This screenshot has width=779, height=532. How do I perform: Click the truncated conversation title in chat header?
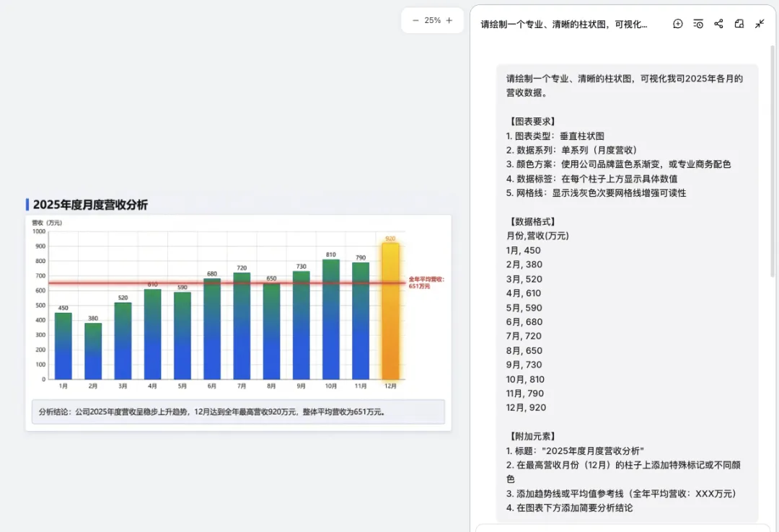[x=564, y=25]
